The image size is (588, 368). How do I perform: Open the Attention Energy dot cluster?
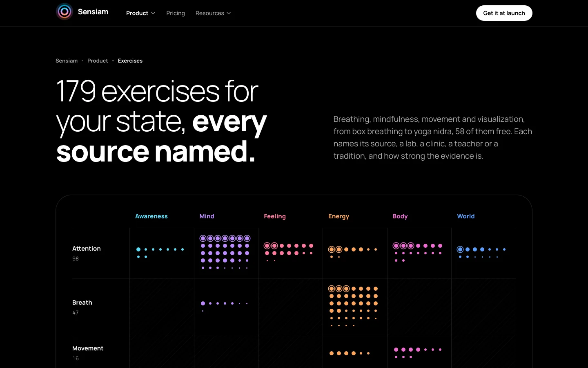354,253
